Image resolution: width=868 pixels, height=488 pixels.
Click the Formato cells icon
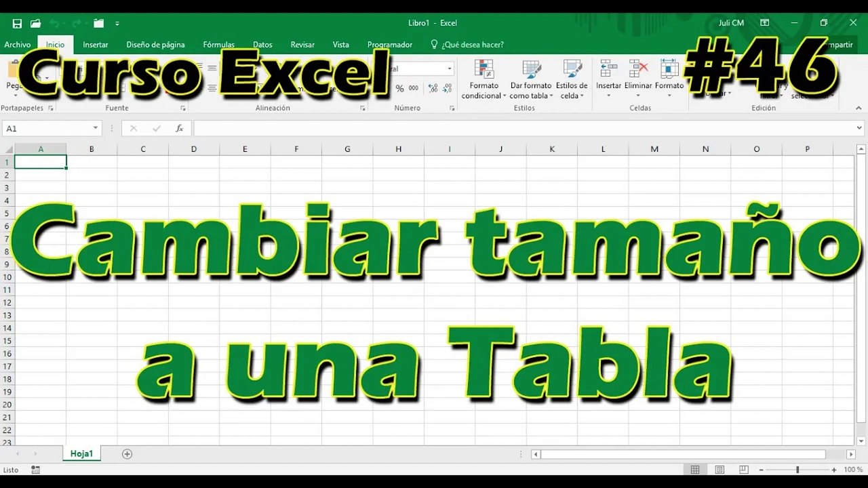tap(669, 68)
